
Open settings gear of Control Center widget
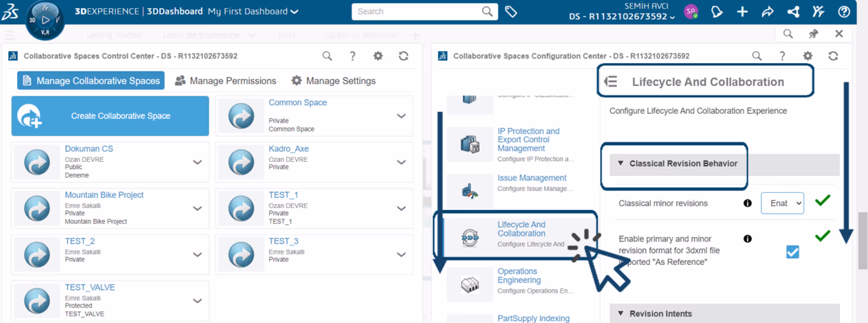click(378, 56)
